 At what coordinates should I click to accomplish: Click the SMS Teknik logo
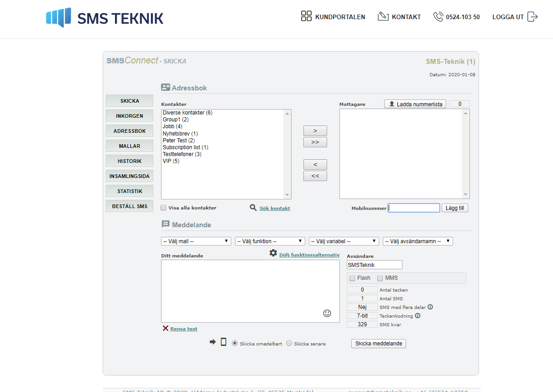pyautogui.click(x=104, y=17)
